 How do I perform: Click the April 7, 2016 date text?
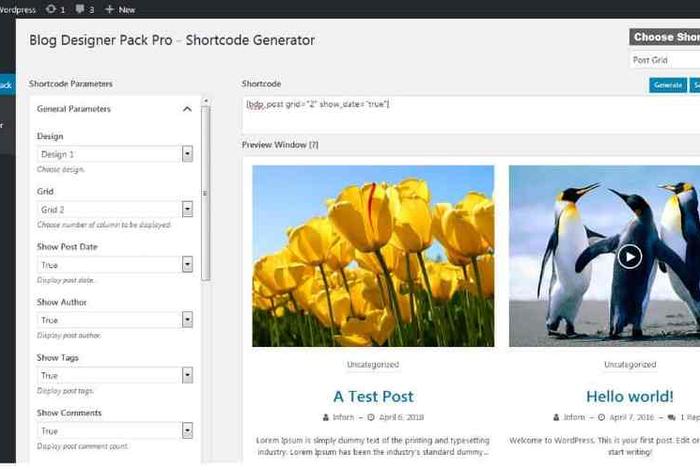point(632,418)
